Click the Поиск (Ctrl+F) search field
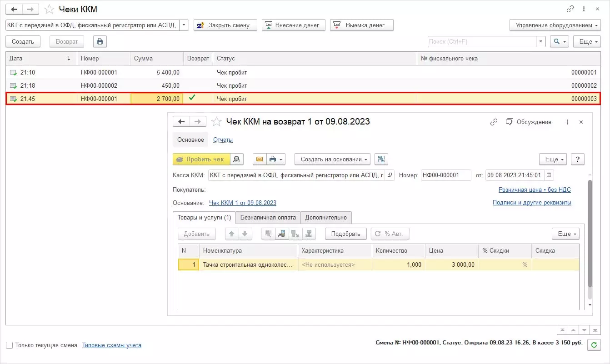Screen dimensions: 610x364 482,41
